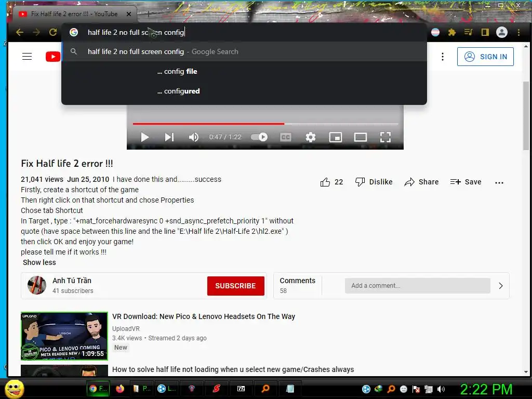Open Chrome profile avatar

coord(502,32)
